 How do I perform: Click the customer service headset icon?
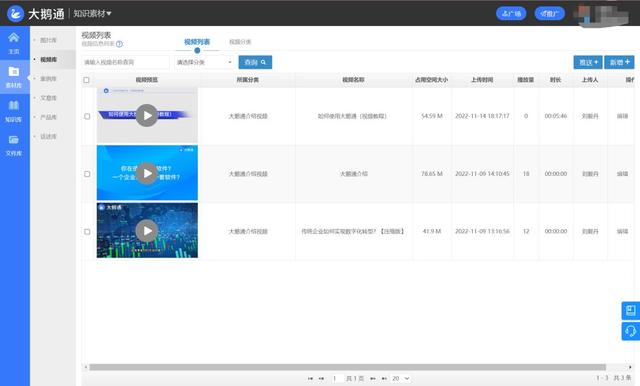631,331
